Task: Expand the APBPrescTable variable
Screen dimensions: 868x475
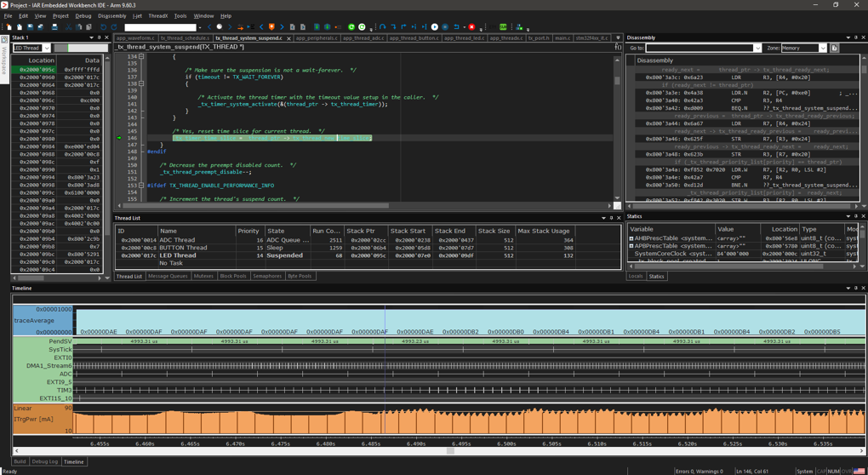Action: (631, 246)
